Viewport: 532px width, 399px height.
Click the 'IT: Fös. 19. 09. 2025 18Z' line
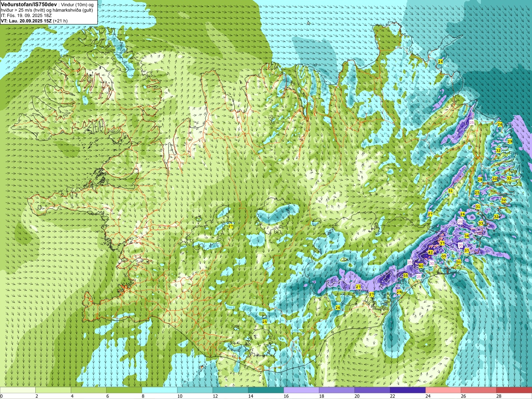click(x=26, y=15)
